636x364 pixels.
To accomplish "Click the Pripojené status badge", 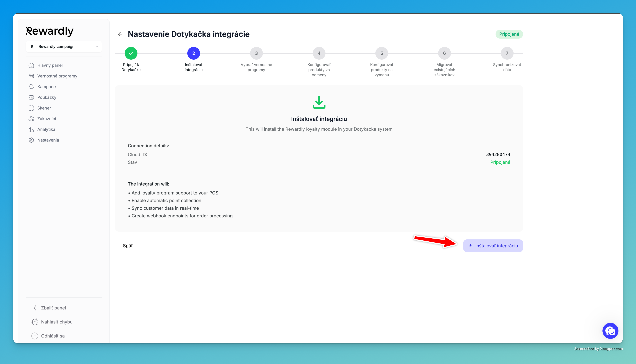I will [509, 34].
